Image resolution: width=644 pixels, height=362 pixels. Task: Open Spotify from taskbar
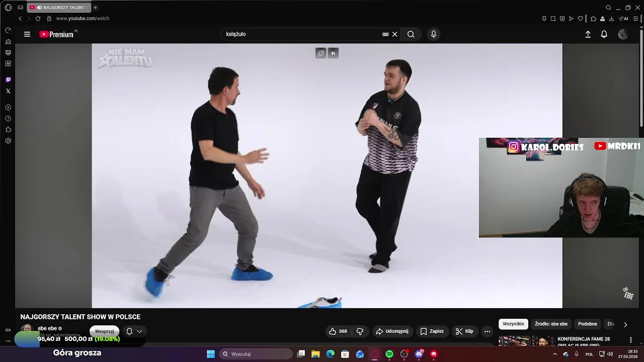(389, 354)
